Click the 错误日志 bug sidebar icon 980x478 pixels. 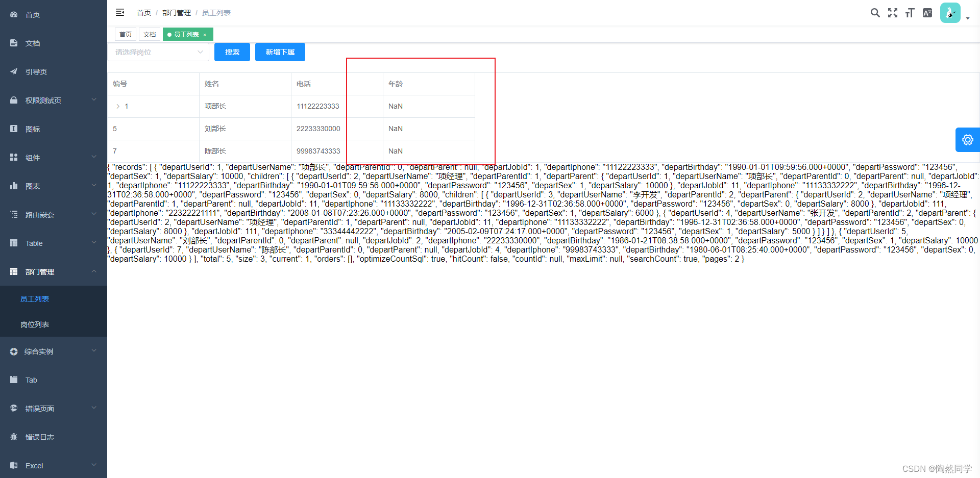coord(14,437)
